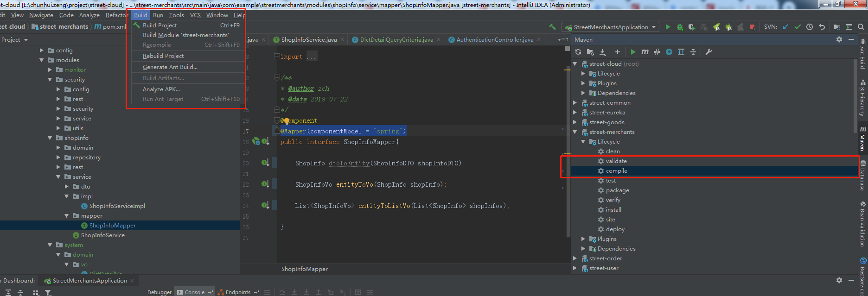Click Build Project menu entry
The width and height of the screenshot is (868, 296).
click(x=187, y=25)
